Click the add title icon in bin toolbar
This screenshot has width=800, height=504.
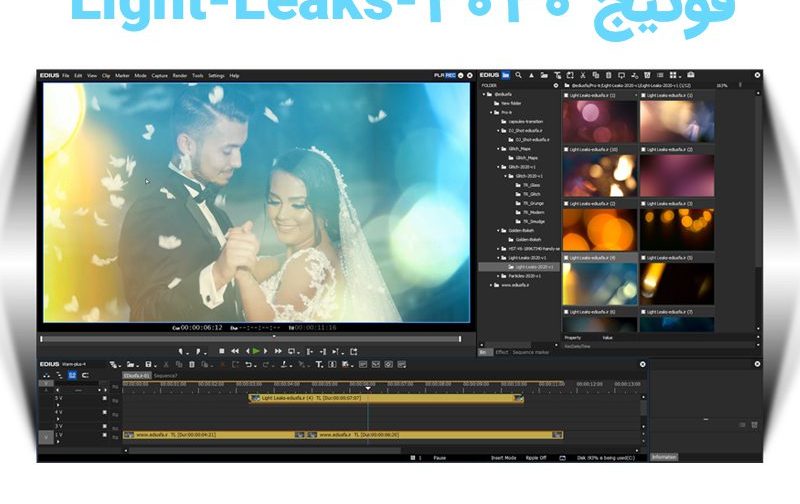tap(558, 75)
